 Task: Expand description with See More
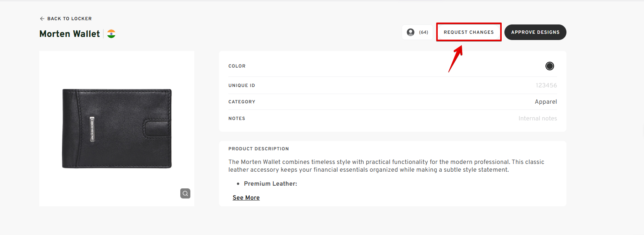(246, 198)
